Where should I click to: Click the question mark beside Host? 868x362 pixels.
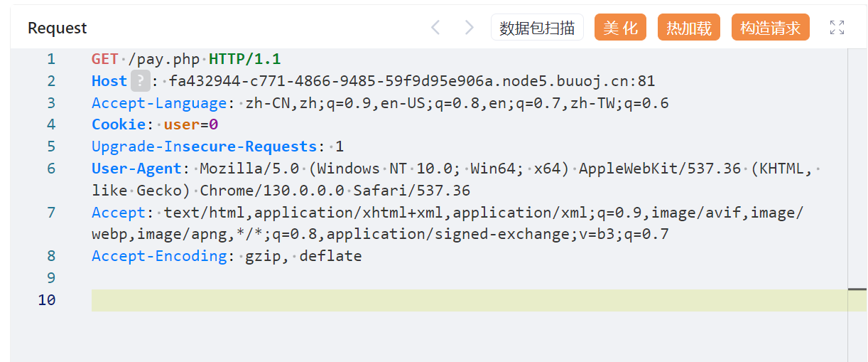(x=141, y=81)
